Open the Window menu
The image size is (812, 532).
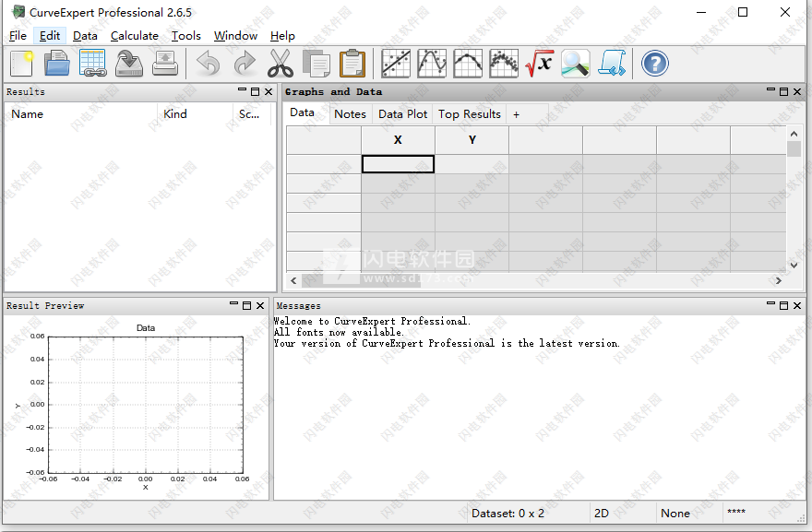235,36
